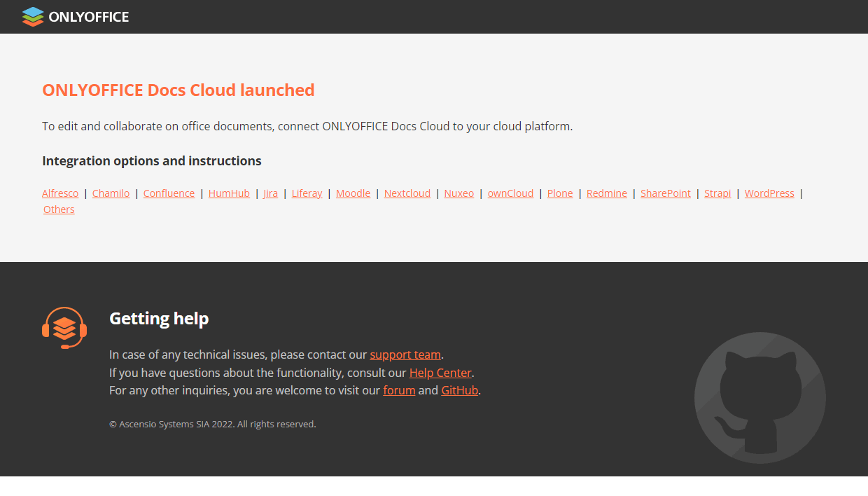The height and width of the screenshot is (496, 868).
Task: Open the ownCloud integration instructions
Action: tap(510, 193)
